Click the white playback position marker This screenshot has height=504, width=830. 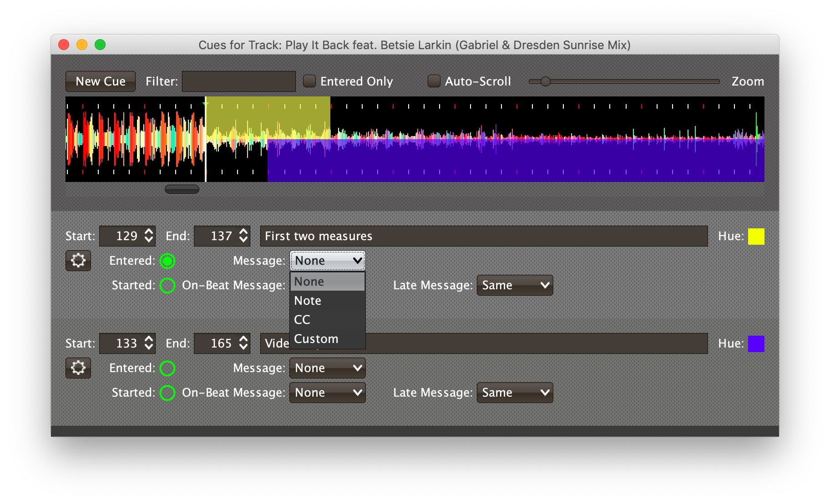[x=206, y=139]
